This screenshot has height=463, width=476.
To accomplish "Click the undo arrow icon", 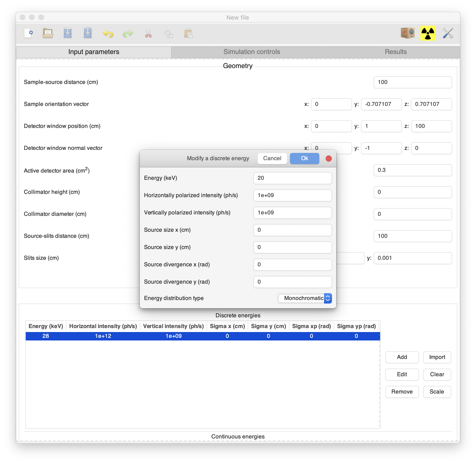I will coord(108,33).
